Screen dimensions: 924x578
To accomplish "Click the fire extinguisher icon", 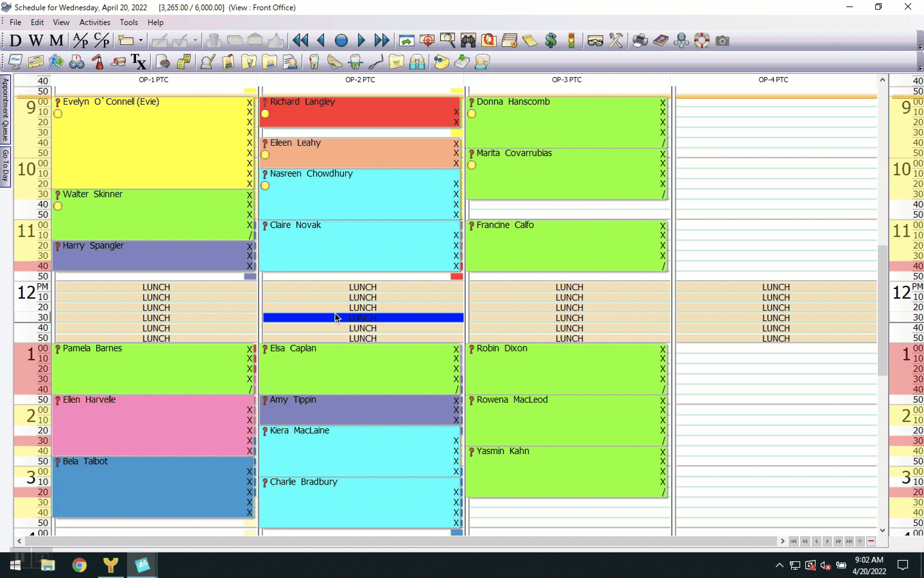I will pos(98,62).
